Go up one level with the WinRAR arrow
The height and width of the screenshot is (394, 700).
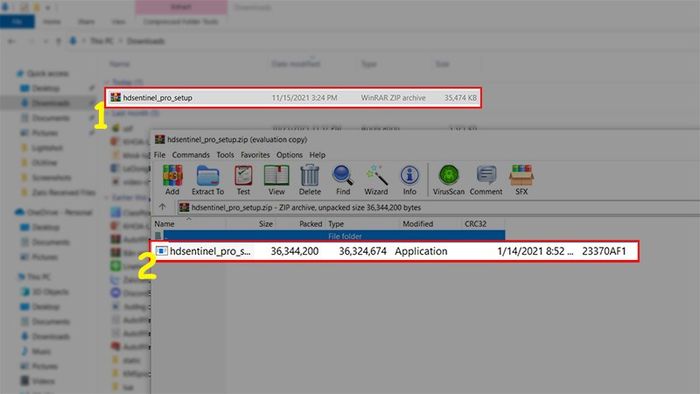(x=162, y=207)
